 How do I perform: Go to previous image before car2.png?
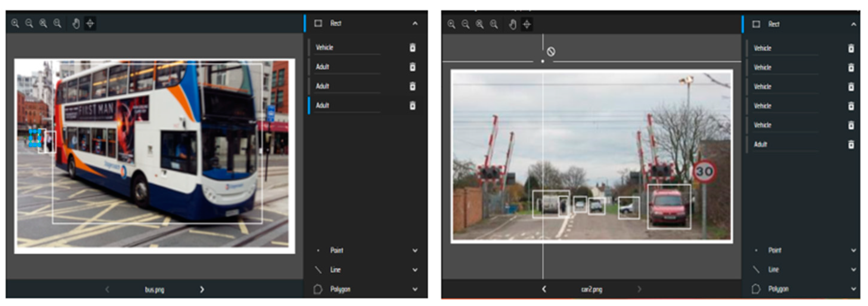[x=544, y=289]
